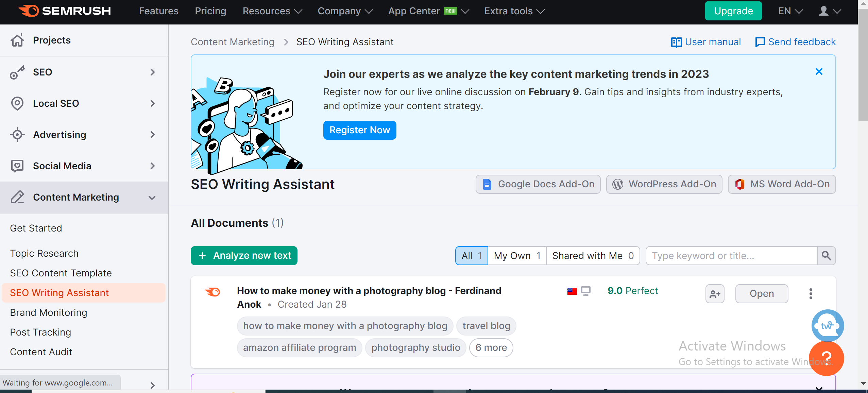Click Analyze new text button
The height and width of the screenshot is (393, 868).
pyautogui.click(x=244, y=256)
